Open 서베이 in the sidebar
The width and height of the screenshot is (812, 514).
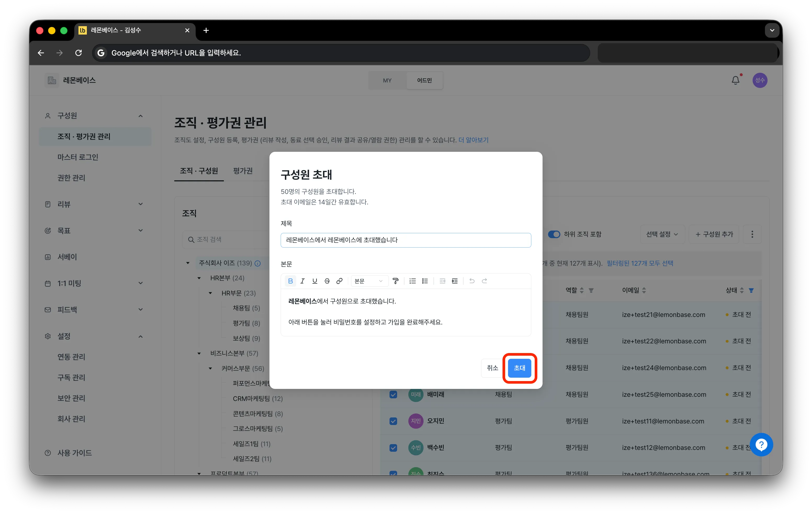(x=67, y=257)
